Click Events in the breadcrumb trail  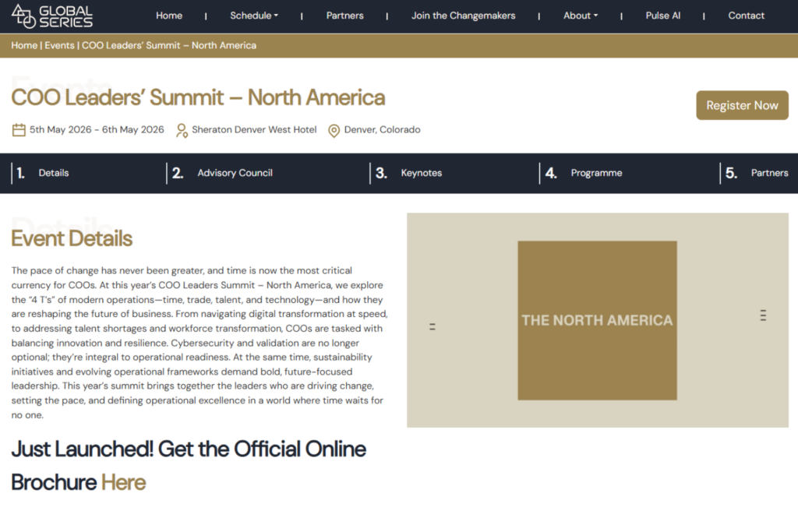[x=59, y=45]
